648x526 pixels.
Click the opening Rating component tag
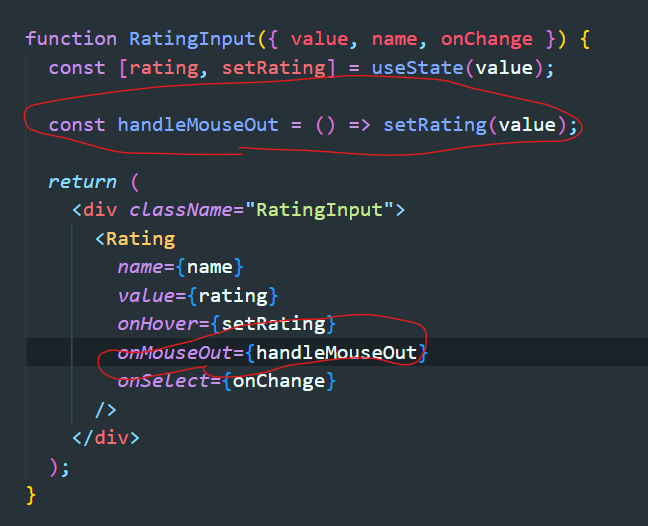[x=135, y=239]
